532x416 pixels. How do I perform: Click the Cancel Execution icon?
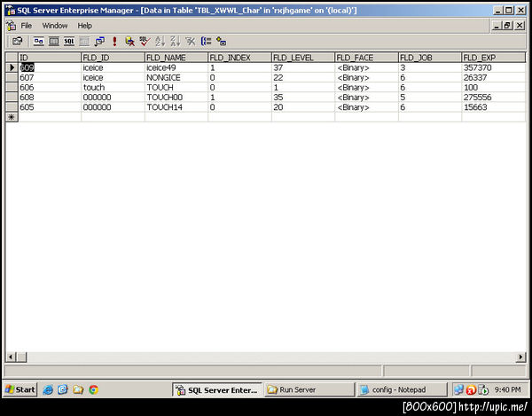(x=129, y=42)
